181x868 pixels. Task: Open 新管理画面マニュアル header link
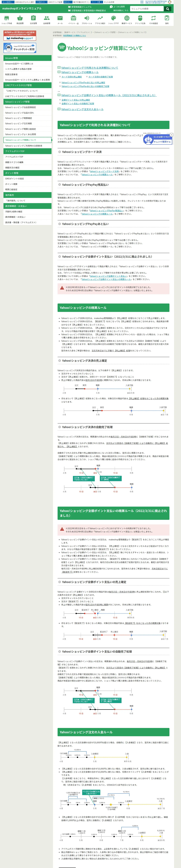pyautogui.click(x=80, y=7)
